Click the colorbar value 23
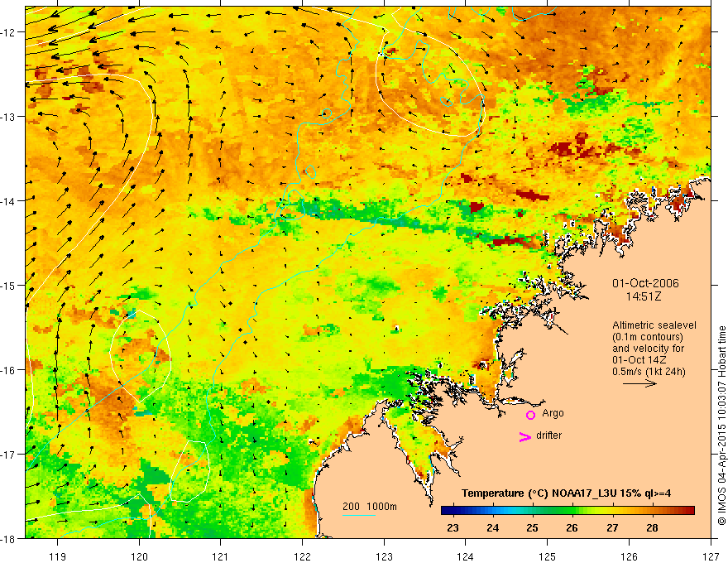Screen dimensions: 728x563 click(x=453, y=527)
